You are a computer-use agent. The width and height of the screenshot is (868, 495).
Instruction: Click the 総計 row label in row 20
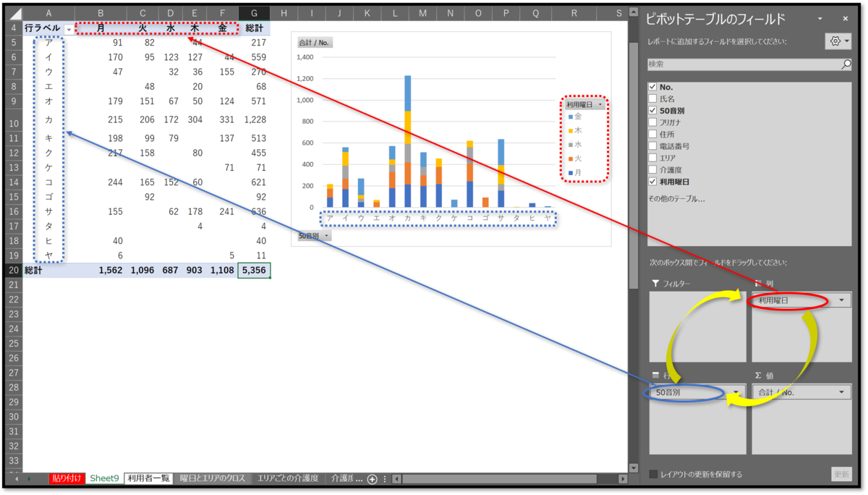click(48, 270)
